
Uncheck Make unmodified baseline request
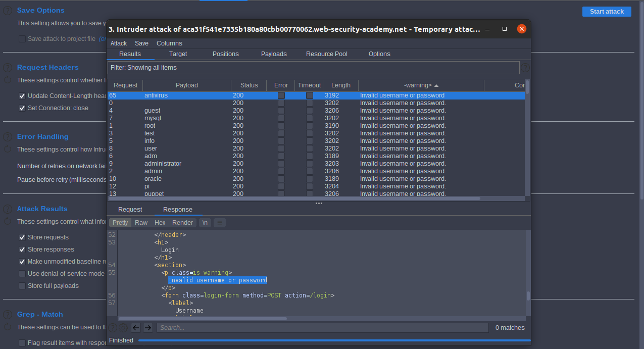tap(22, 262)
